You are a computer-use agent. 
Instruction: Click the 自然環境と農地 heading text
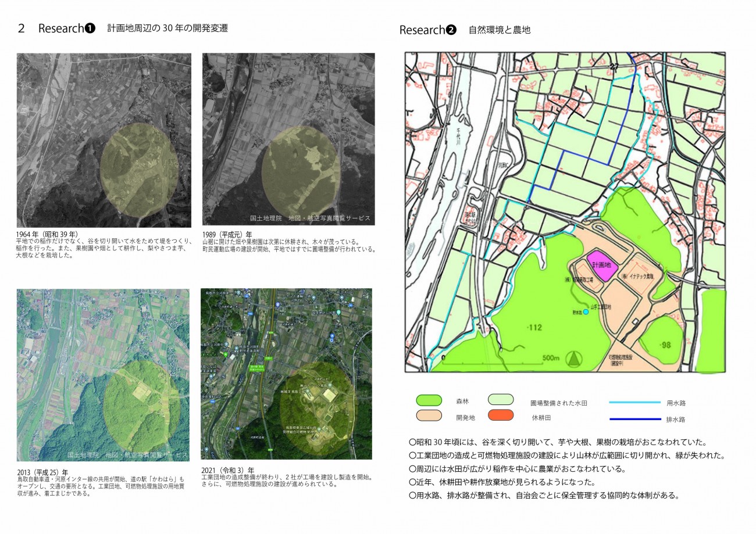pyautogui.click(x=500, y=30)
